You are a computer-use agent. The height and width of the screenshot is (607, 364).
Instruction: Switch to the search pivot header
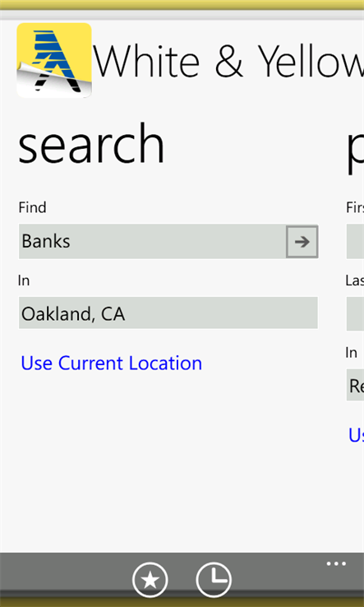pyautogui.click(x=91, y=144)
